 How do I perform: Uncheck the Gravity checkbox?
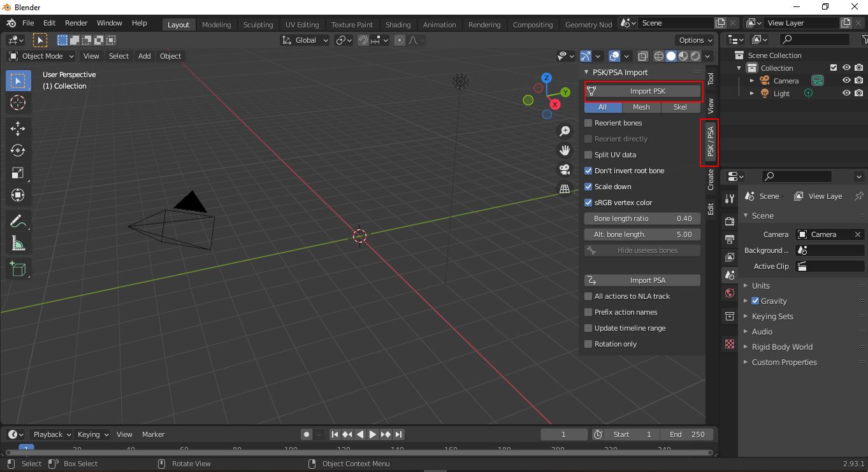(755, 301)
